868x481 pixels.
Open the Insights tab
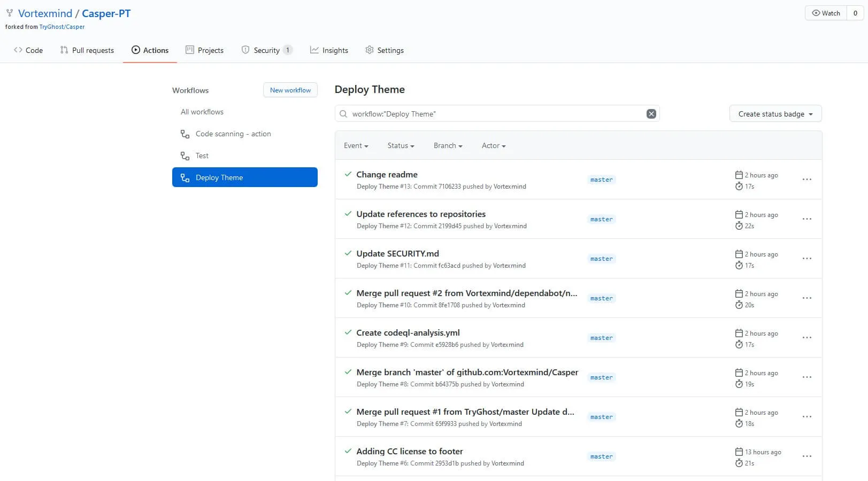(329, 50)
